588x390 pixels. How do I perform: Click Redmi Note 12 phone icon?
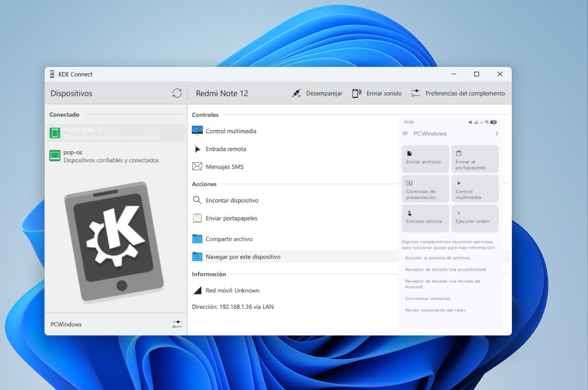coord(55,133)
